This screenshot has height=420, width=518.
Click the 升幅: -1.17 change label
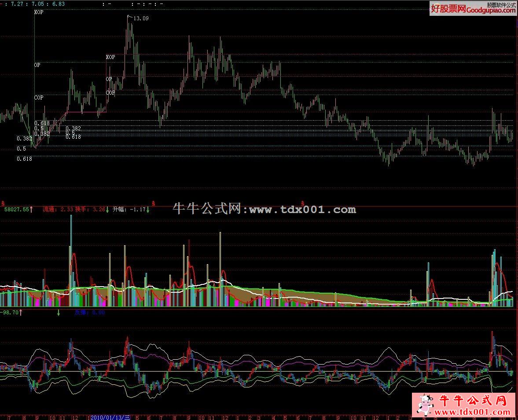tap(129, 210)
